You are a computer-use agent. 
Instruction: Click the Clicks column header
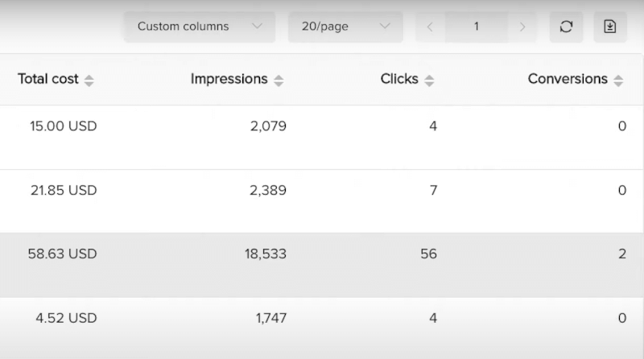(399, 79)
